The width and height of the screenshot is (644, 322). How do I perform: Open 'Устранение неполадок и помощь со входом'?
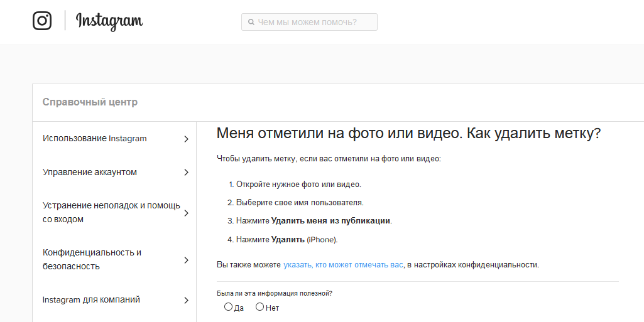(111, 213)
